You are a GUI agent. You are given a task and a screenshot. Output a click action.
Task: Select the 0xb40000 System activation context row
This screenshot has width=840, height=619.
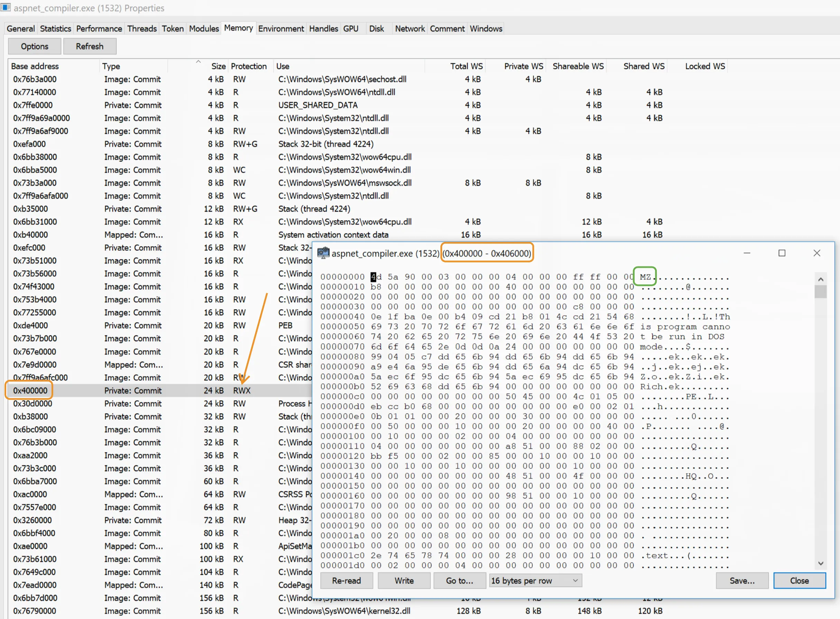(423, 235)
